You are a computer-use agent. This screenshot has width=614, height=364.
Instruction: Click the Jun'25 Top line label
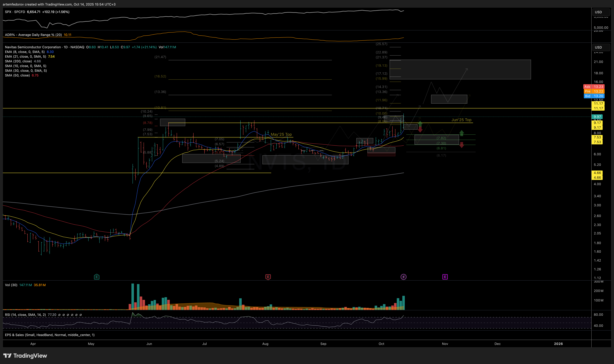[x=461, y=120]
